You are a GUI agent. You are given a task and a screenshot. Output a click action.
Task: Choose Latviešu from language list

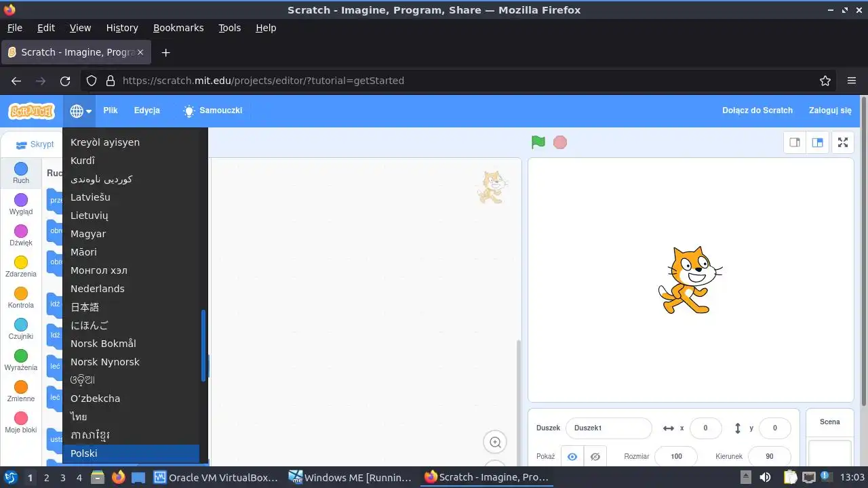point(132,197)
